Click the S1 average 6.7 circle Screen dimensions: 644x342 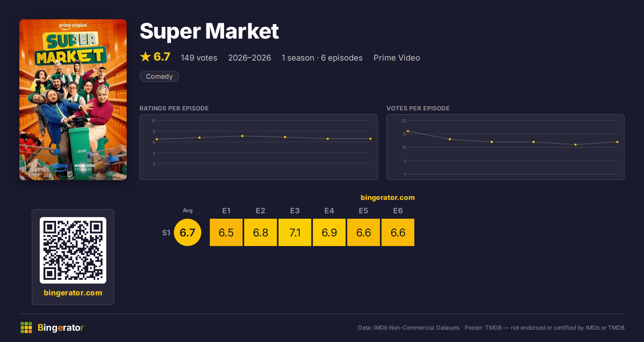pos(188,232)
